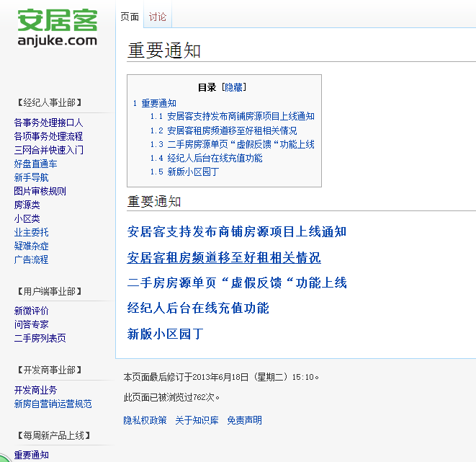Screen dimensions: 476x462
Task: Open heading link 安居客支持发布商铺房源项目上线通知
Action: [x=237, y=232]
